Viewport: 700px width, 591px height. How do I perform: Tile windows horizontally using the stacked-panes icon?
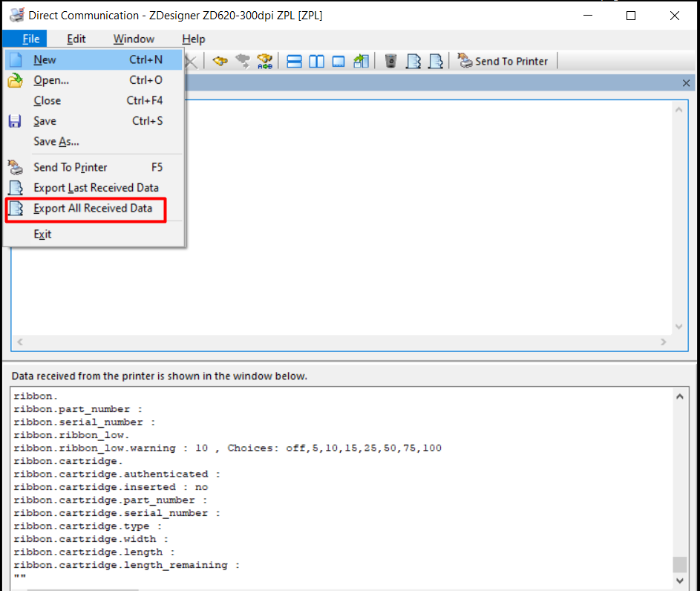click(x=294, y=61)
